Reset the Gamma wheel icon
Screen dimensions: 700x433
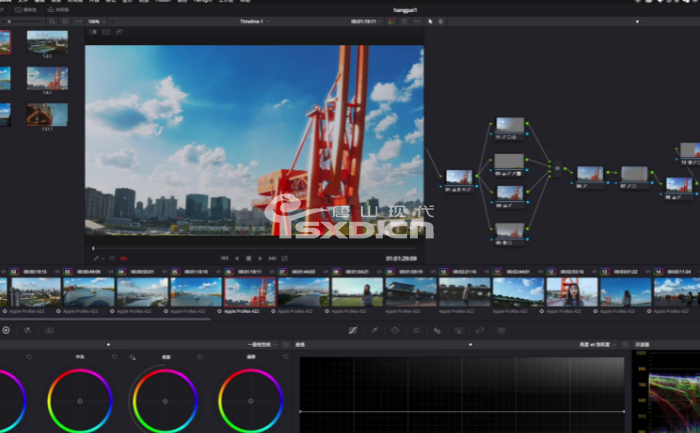click(x=115, y=357)
